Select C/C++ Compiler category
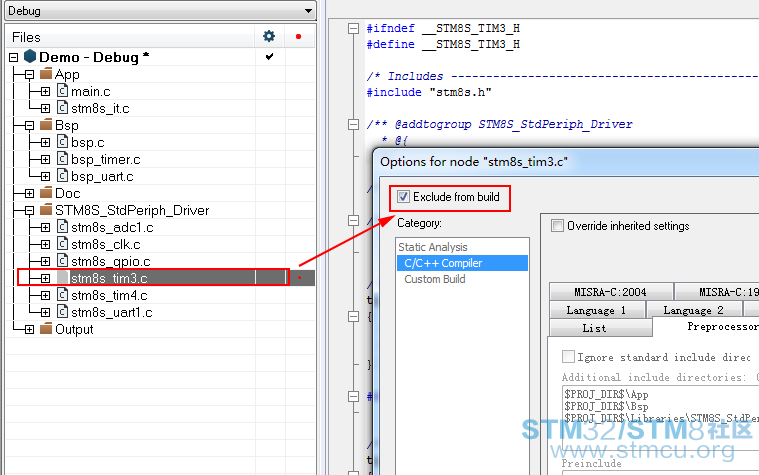759x475 pixels. click(x=462, y=263)
